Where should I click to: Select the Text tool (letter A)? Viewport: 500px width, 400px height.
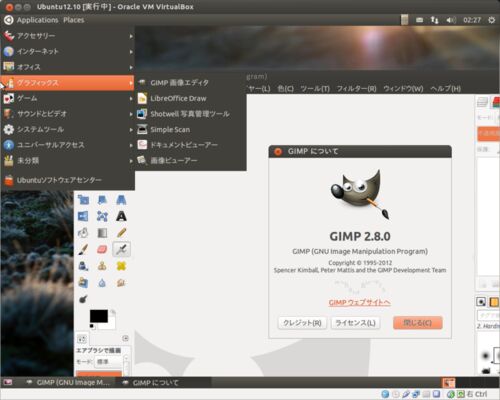(121, 216)
